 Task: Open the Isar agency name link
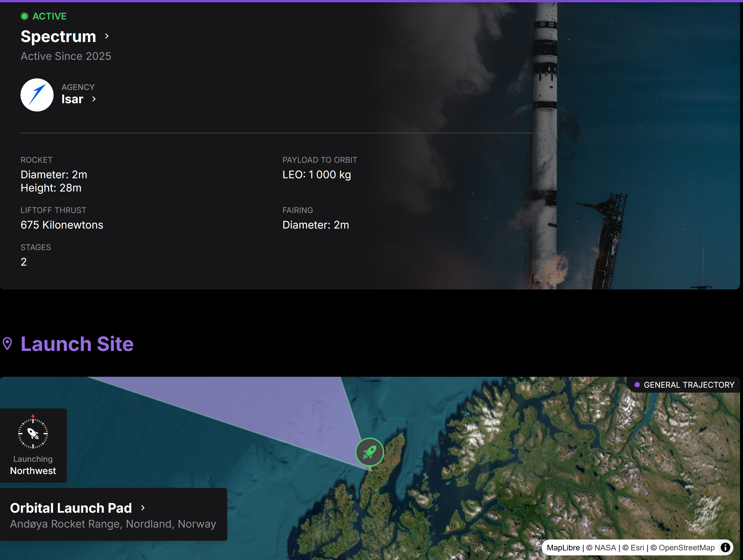(72, 99)
